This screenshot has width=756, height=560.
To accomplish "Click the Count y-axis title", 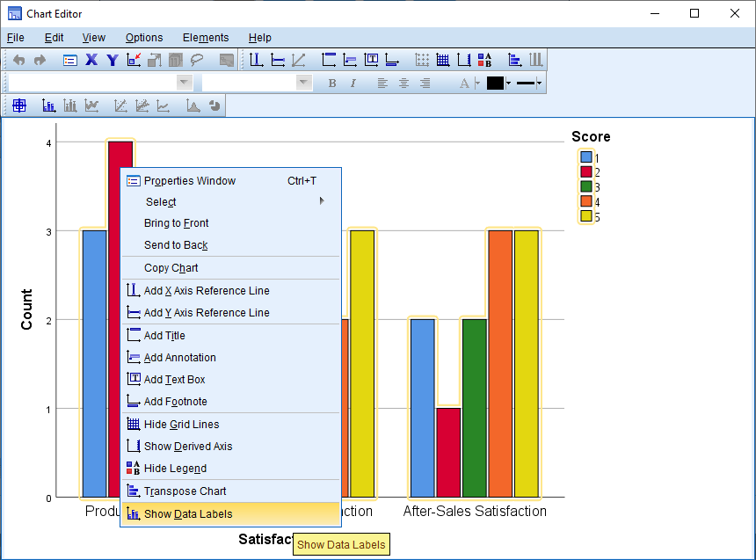I will (x=26, y=309).
